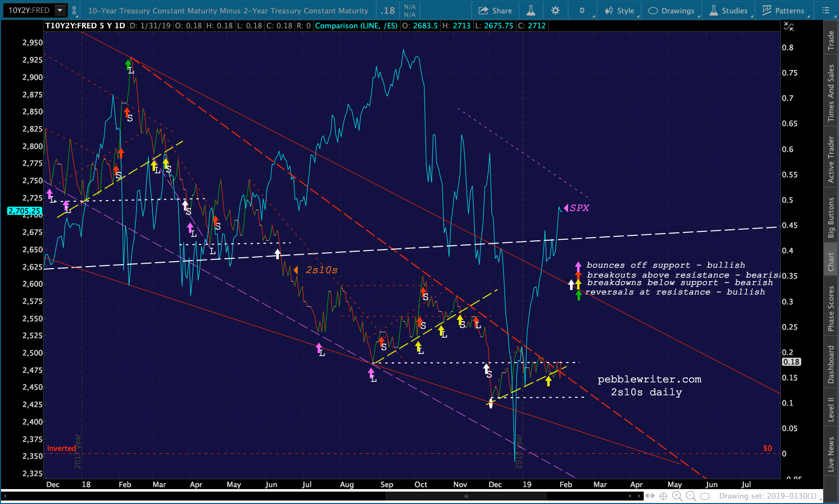Open the Style menu
Image resolution: width=839 pixels, height=504 pixels.
point(619,10)
